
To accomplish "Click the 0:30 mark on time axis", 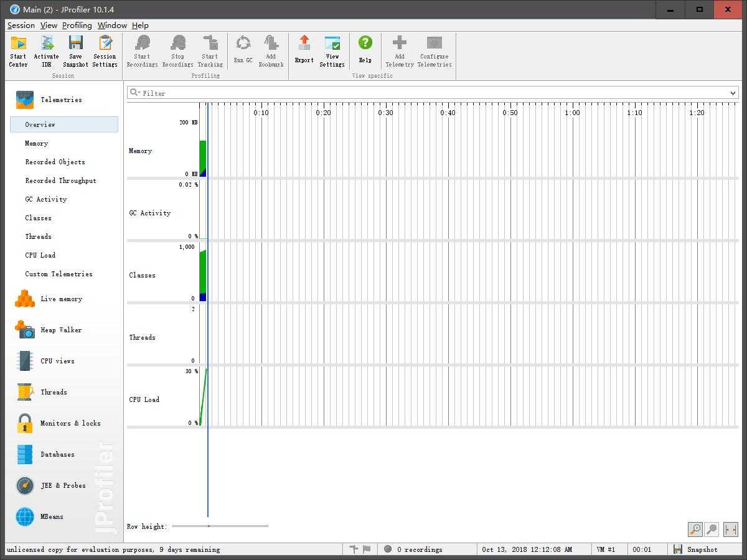I will coord(385,113).
